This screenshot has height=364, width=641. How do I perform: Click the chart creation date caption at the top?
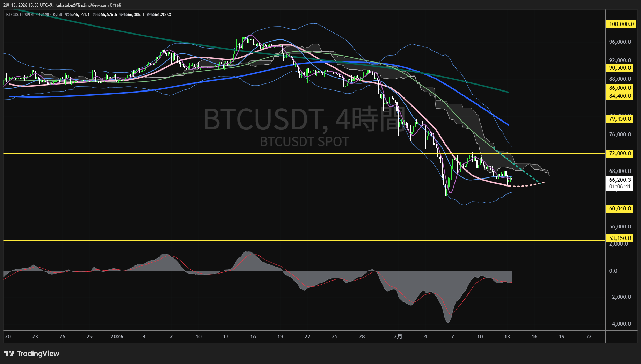[62, 5]
